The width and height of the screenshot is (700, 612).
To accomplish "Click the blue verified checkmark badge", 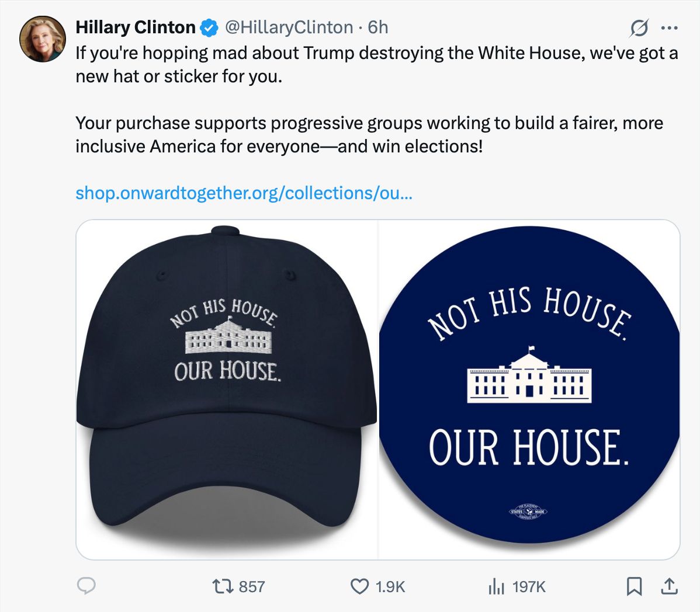I will click(209, 27).
